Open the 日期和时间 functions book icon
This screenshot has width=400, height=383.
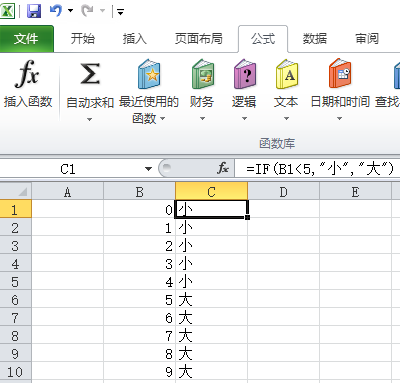[x=340, y=74]
